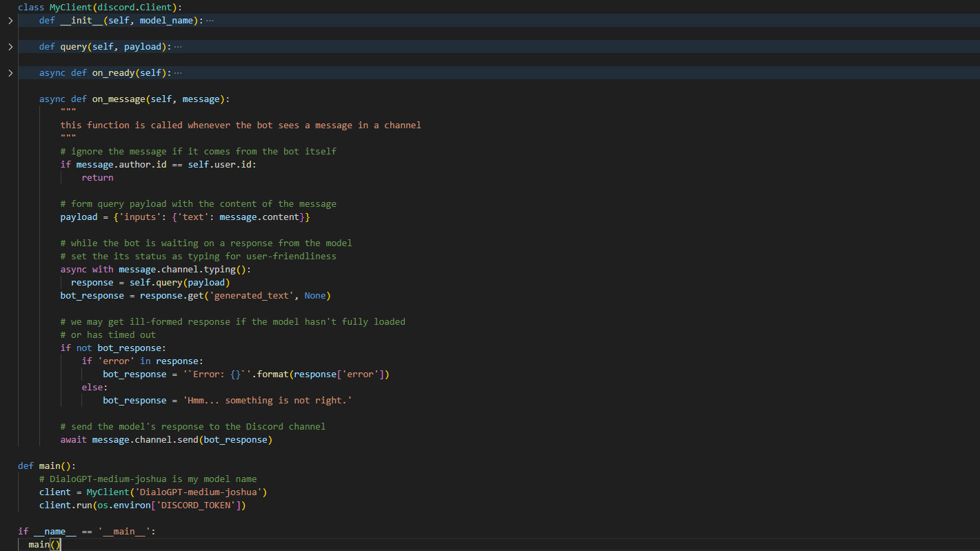The height and width of the screenshot is (551, 980).
Task: Click 'response = self.query(payload)' line
Action: pyautogui.click(x=150, y=283)
